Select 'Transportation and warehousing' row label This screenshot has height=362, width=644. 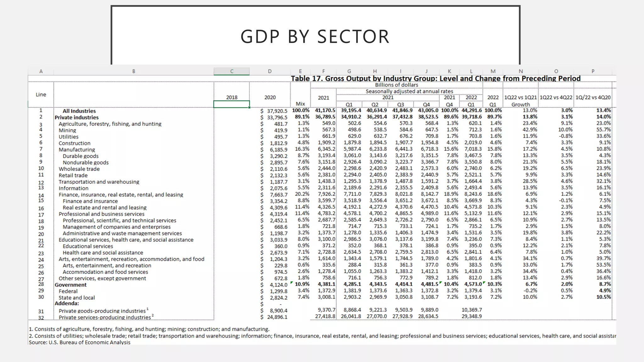tap(99, 182)
